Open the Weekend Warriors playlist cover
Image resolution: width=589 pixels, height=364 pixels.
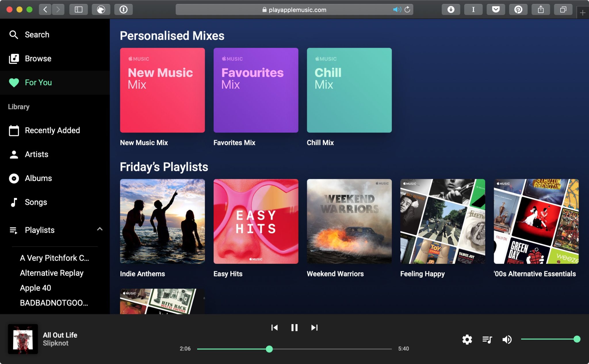[349, 221]
